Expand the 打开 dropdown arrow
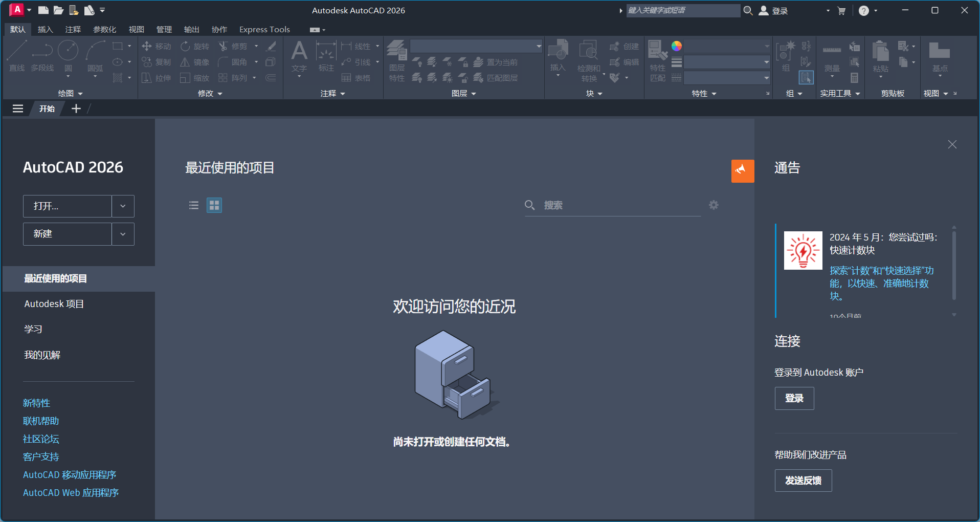The image size is (980, 522). coord(123,206)
